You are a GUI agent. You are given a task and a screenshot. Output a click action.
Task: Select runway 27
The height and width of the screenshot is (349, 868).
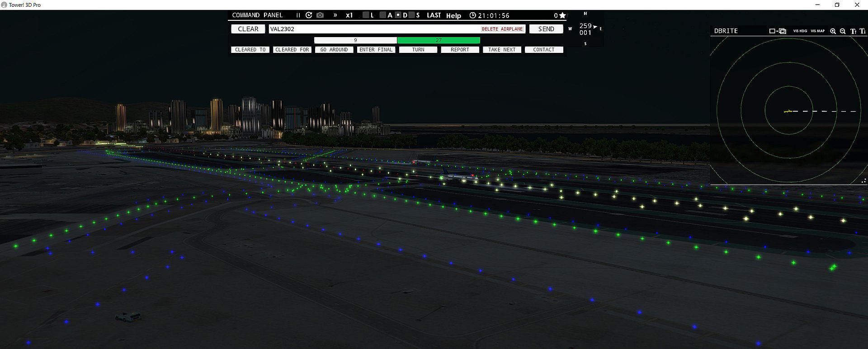click(x=439, y=40)
